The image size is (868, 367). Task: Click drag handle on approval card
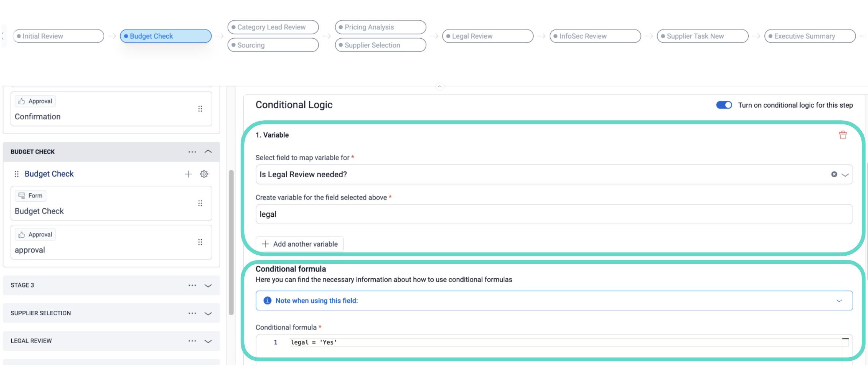200,242
